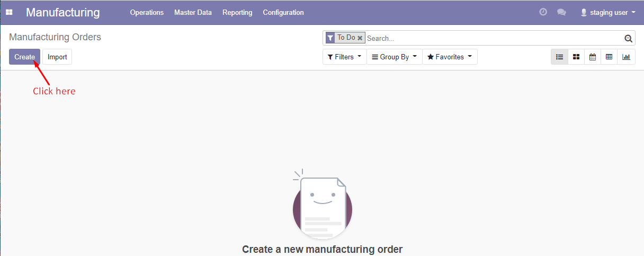Click the Manufacturing app title
Screen dimensions: 644x256
pos(62,12)
